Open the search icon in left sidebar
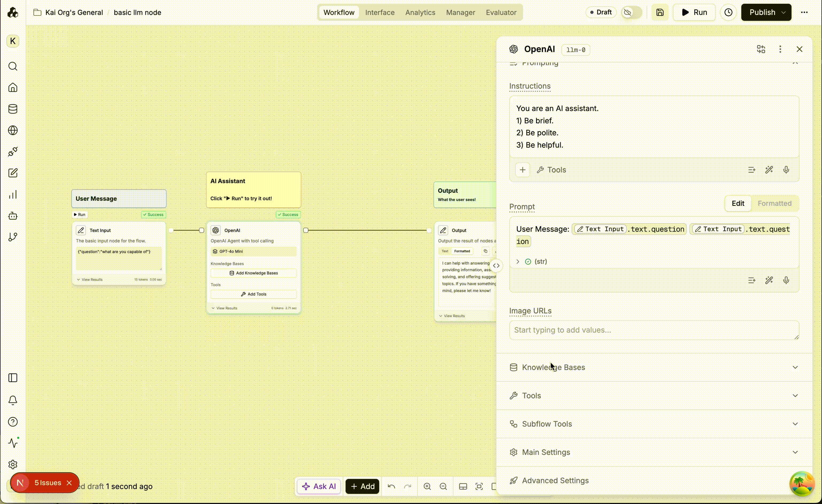 [x=13, y=66]
